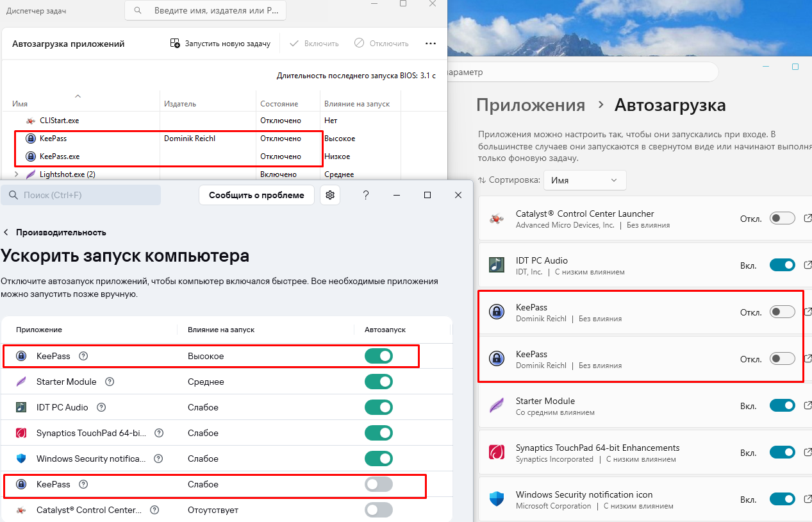Click the info icon beside Starter Module
The height and width of the screenshot is (522, 812).
pyautogui.click(x=110, y=382)
